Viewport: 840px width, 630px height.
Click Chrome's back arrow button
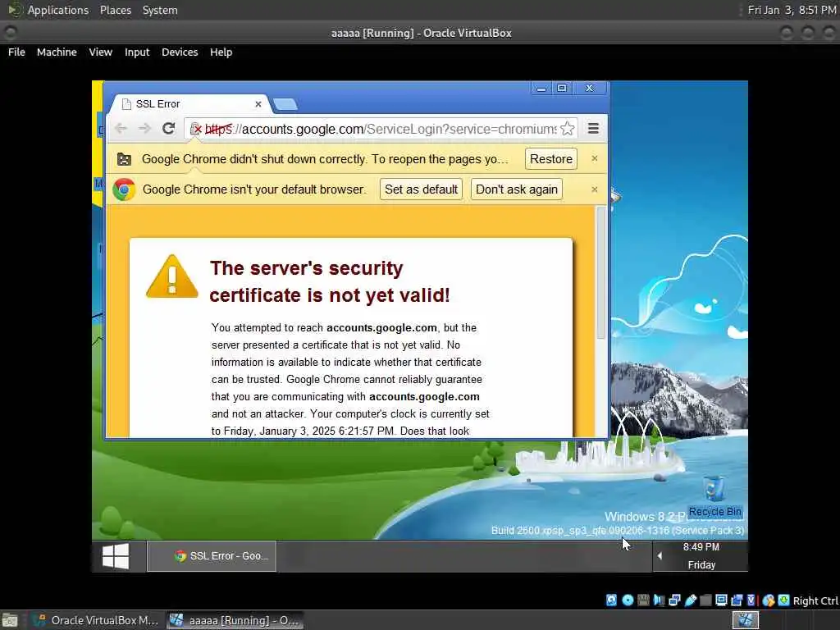(x=121, y=129)
